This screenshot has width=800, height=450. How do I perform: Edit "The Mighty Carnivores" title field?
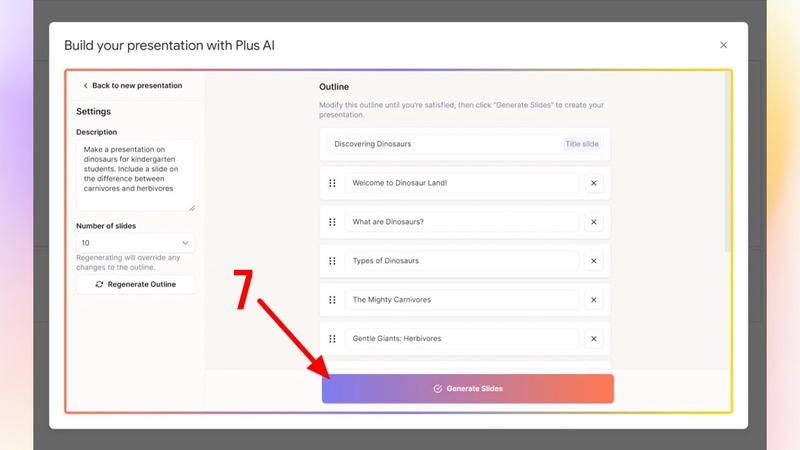(461, 300)
